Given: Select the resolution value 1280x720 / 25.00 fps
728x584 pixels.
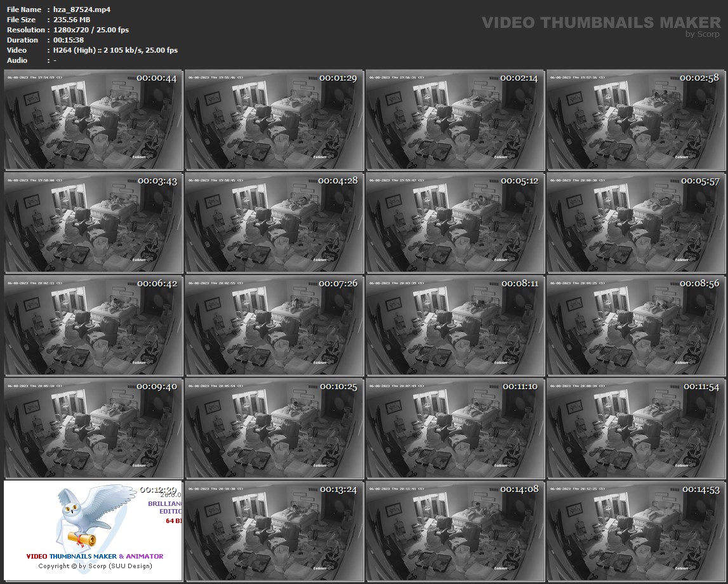Looking at the screenshot, I should click(91, 30).
